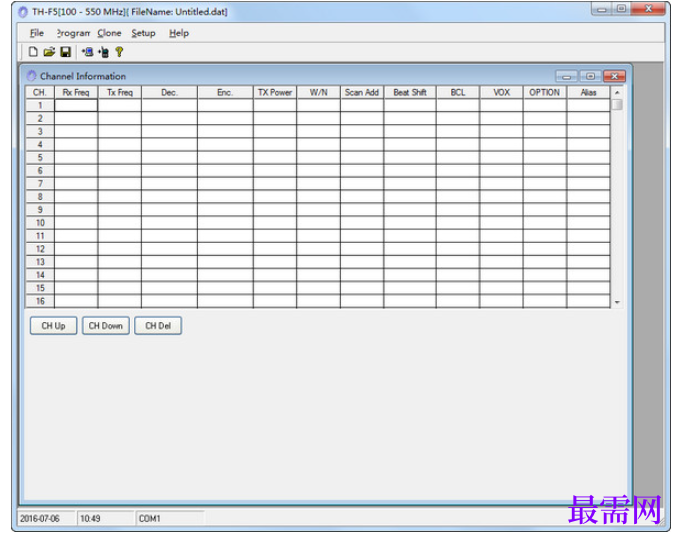The width and height of the screenshot is (680, 541).
Task: Click the New file toolbar icon
Action: pos(33,52)
